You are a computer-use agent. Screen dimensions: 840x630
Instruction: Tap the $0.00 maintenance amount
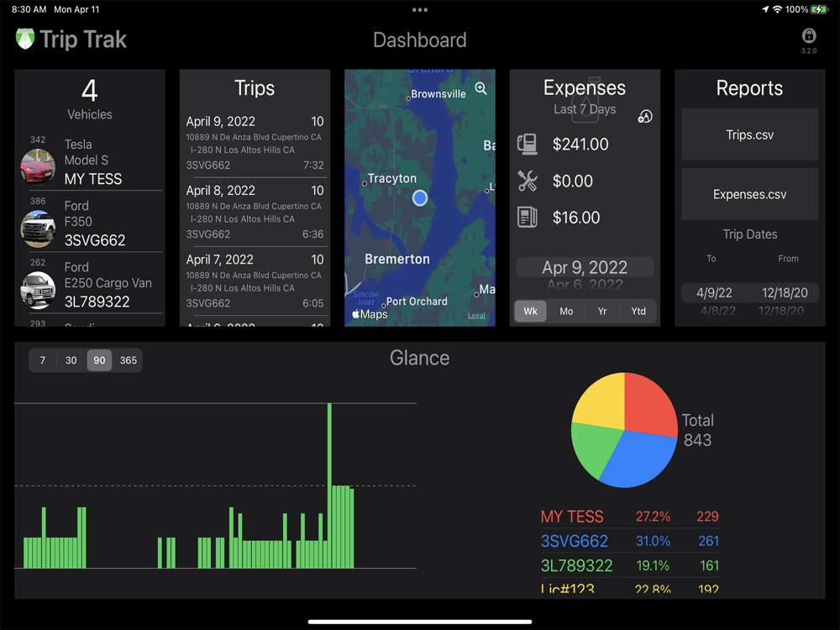click(573, 181)
